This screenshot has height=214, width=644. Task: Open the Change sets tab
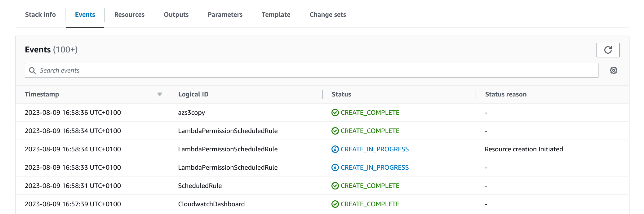pyautogui.click(x=328, y=15)
